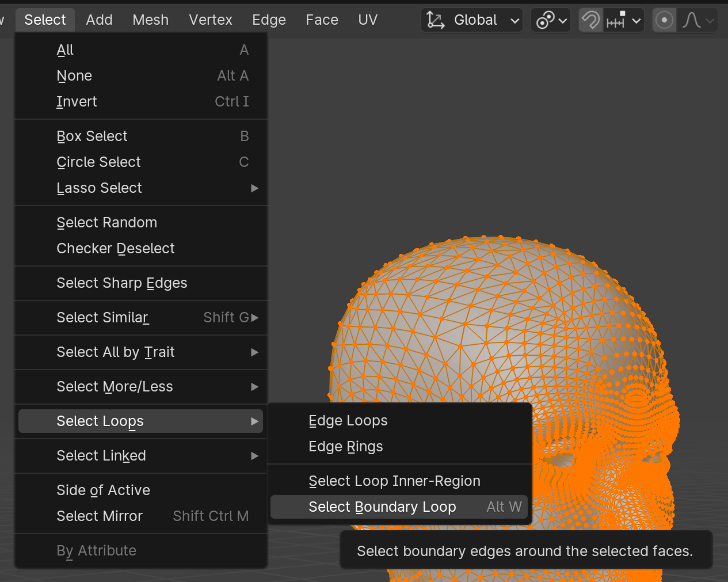
Task: Open the pivot point dropdown
Action: (x=551, y=21)
